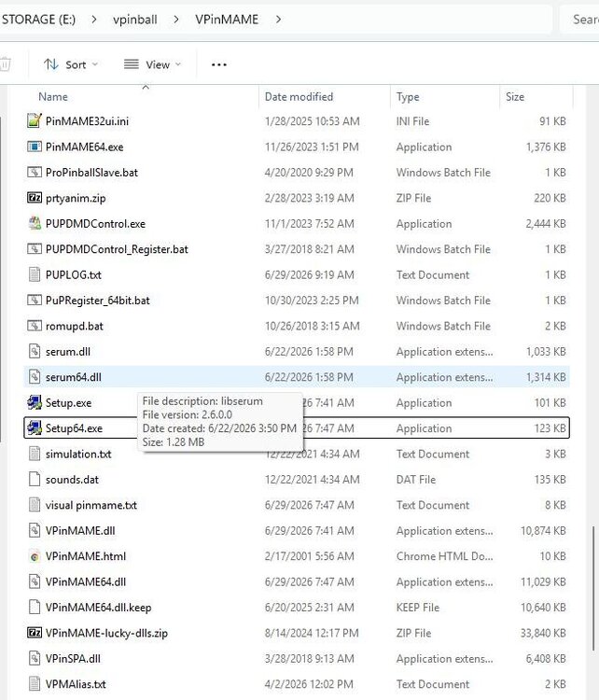The height and width of the screenshot is (700, 599).
Task: Open the Sort dropdown menu
Action: point(71,64)
